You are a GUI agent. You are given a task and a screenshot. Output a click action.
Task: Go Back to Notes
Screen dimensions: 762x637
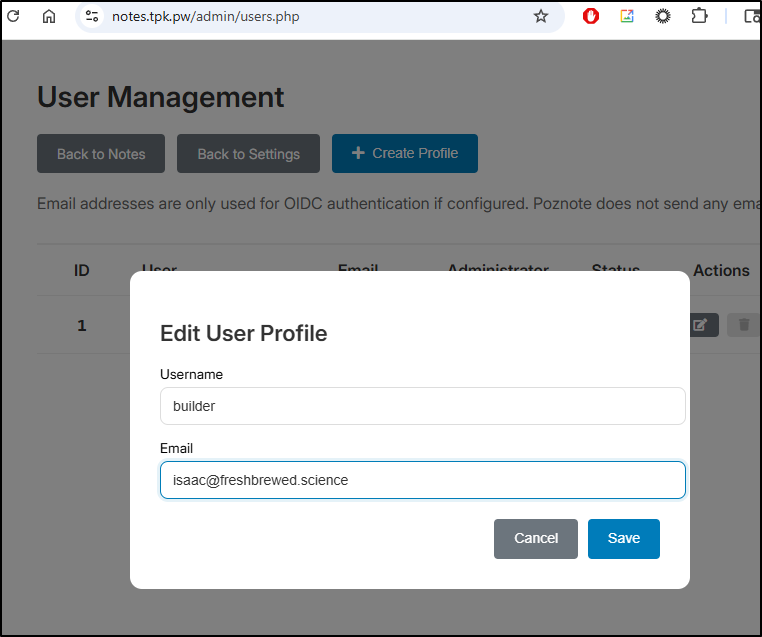pos(101,154)
